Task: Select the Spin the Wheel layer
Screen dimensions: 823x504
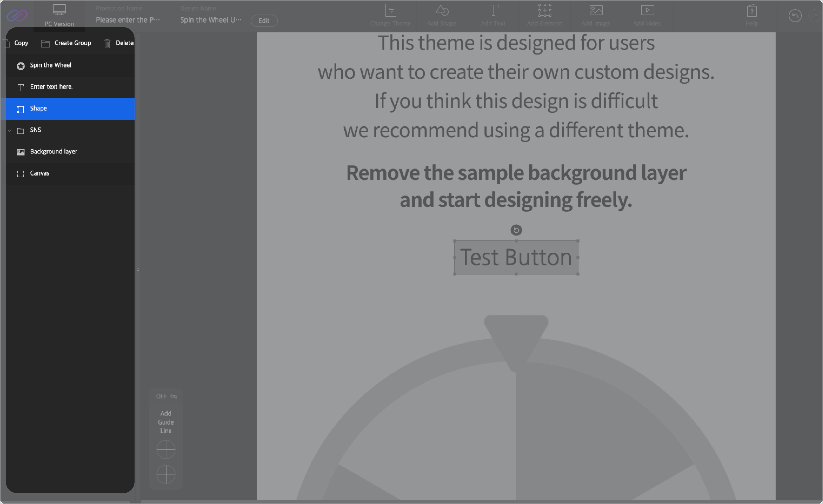Action: coord(50,65)
